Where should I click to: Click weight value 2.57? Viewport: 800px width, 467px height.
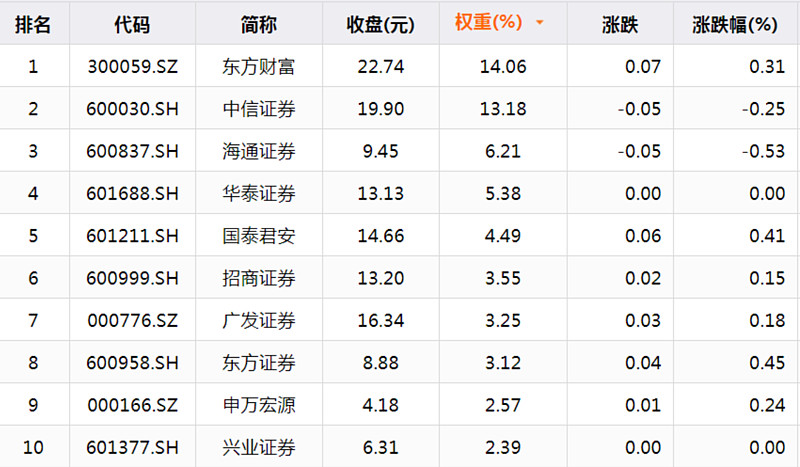point(503,406)
